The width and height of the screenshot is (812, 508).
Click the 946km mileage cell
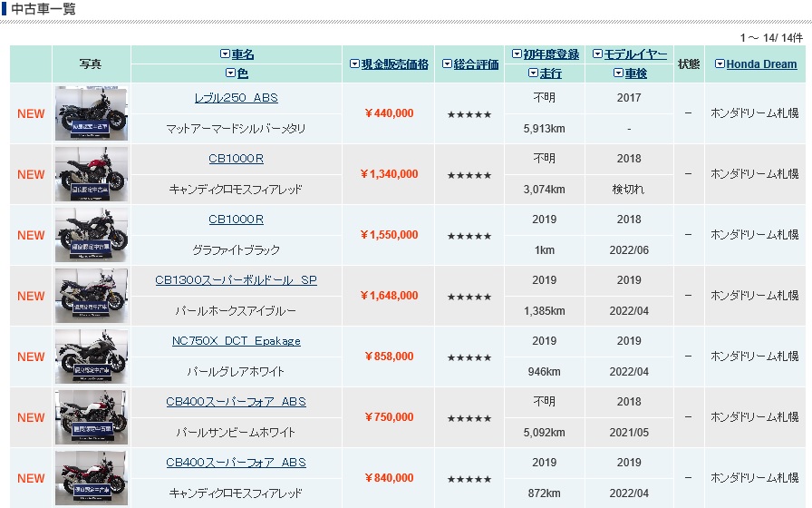click(545, 372)
